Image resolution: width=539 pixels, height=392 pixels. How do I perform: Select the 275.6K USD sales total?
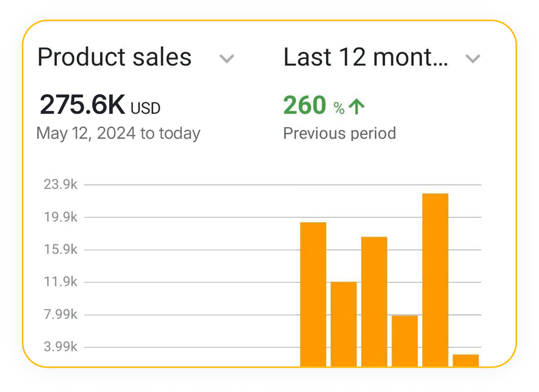point(100,105)
